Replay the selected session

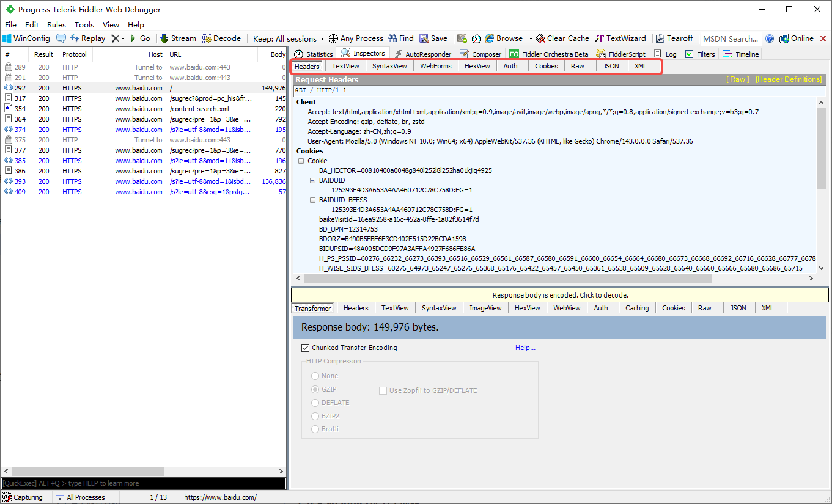[87, 38]
